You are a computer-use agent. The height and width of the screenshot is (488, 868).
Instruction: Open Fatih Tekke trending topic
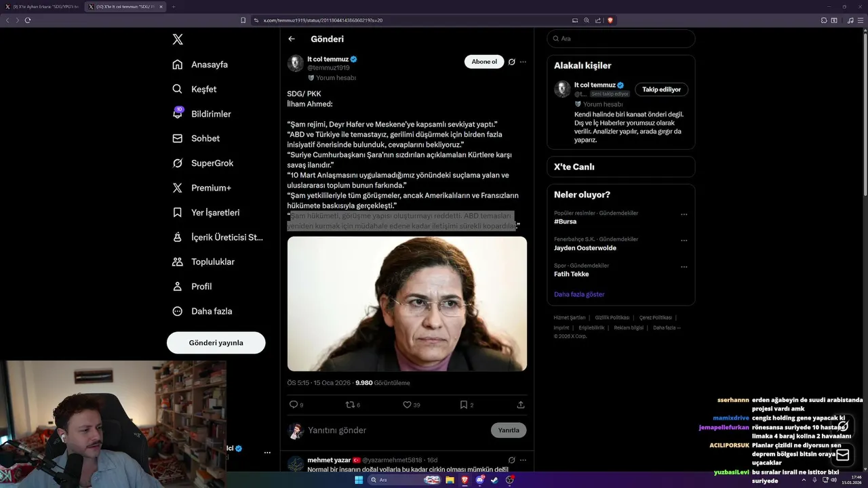coord(572,274)
